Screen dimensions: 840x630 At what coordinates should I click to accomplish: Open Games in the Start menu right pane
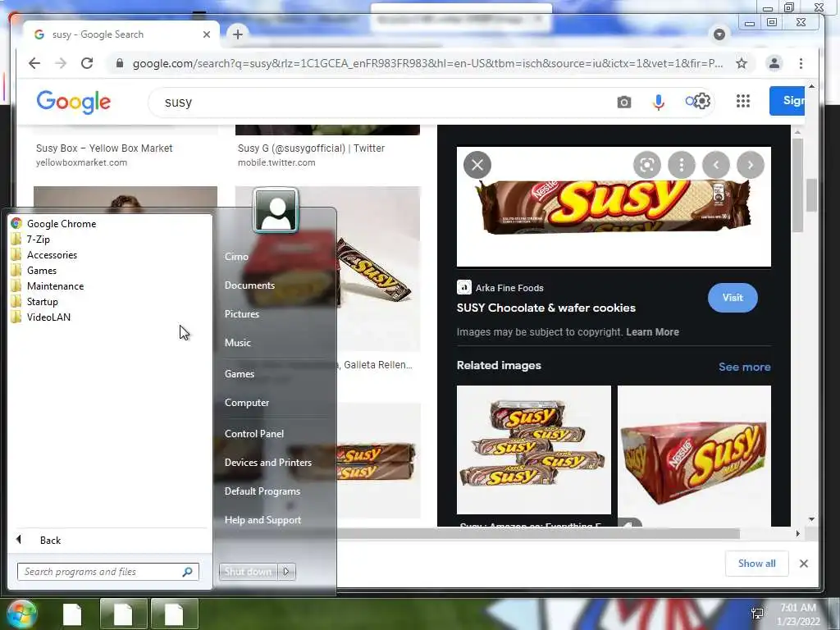[x=239, y=374]
